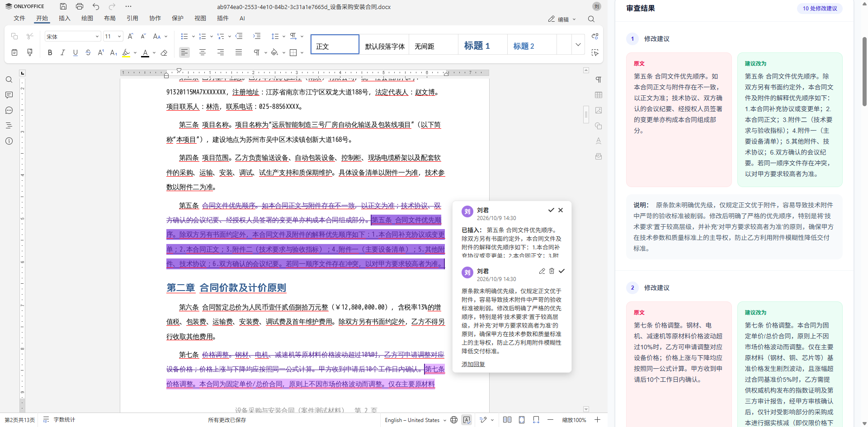Open table settings in right sidebar
Screen dimensions: 868x427
click(x=599, y=95)
